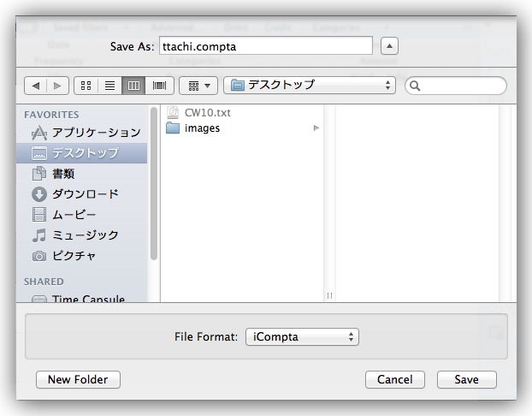
Task: Open ダウンロード in the sidebar
Action: [x=85, y=194]
